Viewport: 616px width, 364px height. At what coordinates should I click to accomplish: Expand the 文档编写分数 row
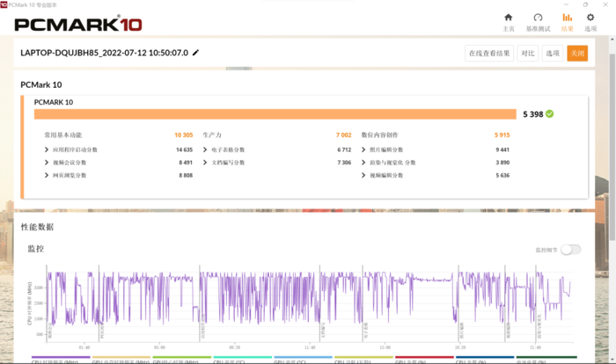pos(205,163)
